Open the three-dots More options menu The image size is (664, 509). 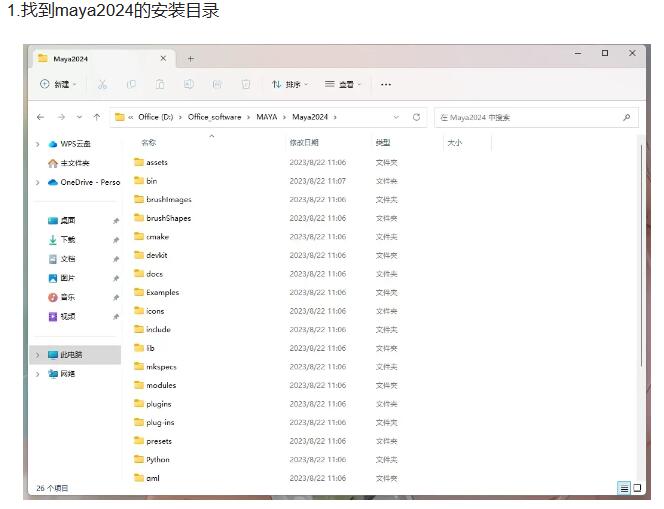pos(386,85)
